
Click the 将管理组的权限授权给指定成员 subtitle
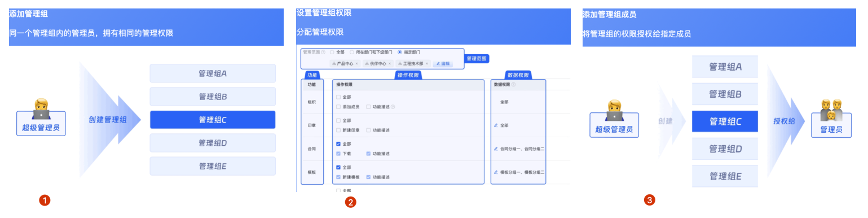pos(637,34)
